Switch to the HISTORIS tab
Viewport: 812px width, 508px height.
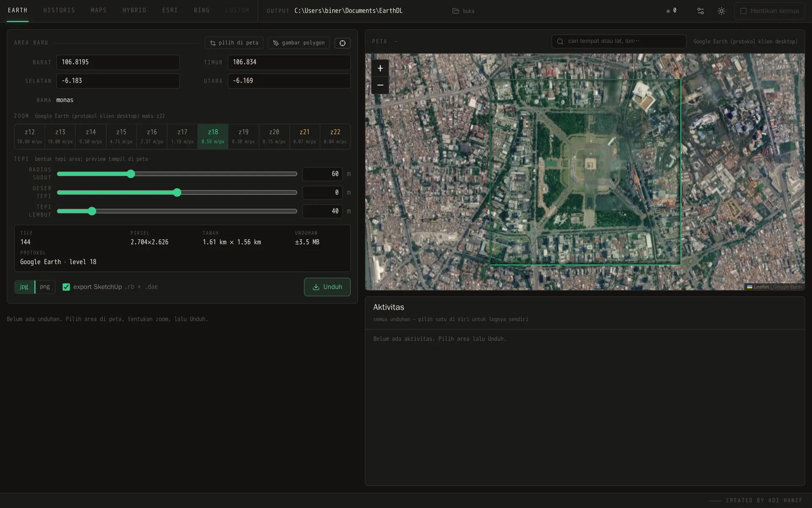coord(59,11)
